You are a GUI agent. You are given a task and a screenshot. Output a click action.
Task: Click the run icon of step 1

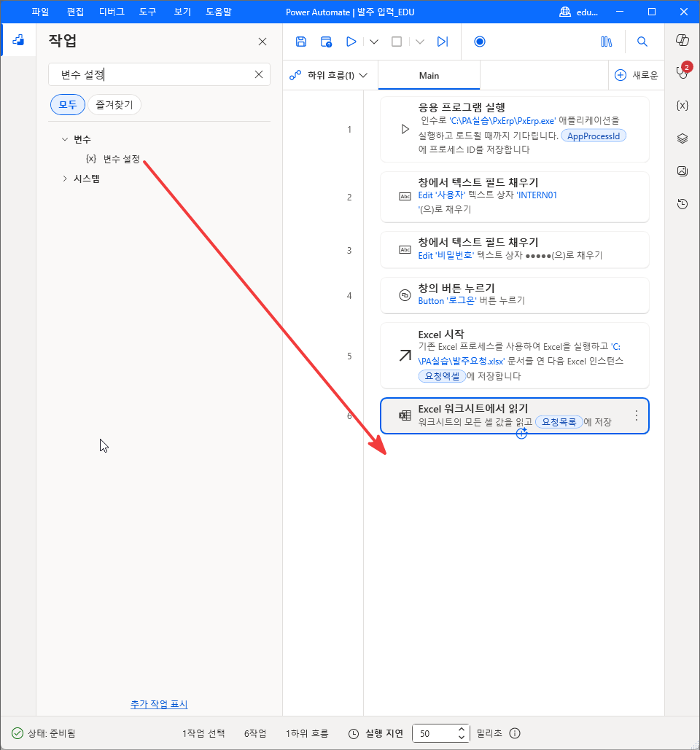[405, 129]
